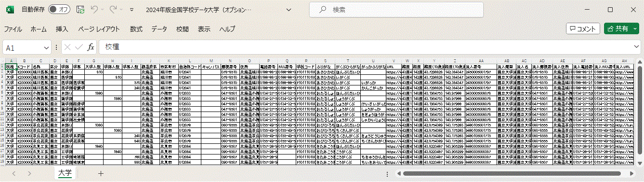Open the データ ribbon tab

[159, 29]
